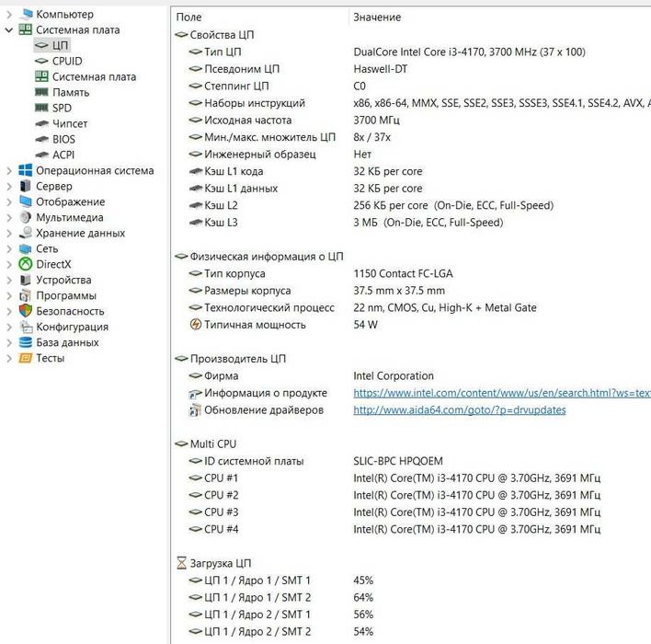The height and width of the screenshot is (644, 651).
Task: Click the Тесты benchmark icon
Action: click(x=26, y=358)
